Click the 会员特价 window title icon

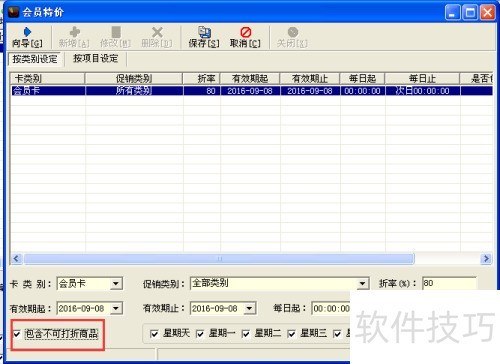point(13,12)
